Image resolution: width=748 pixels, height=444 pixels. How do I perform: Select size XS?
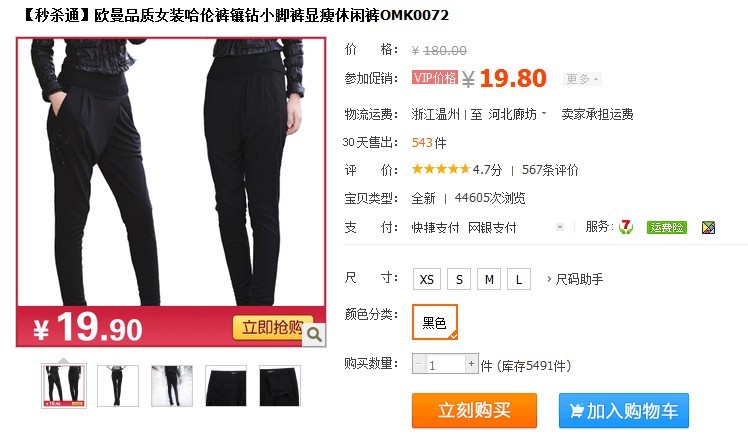(426, 279)
